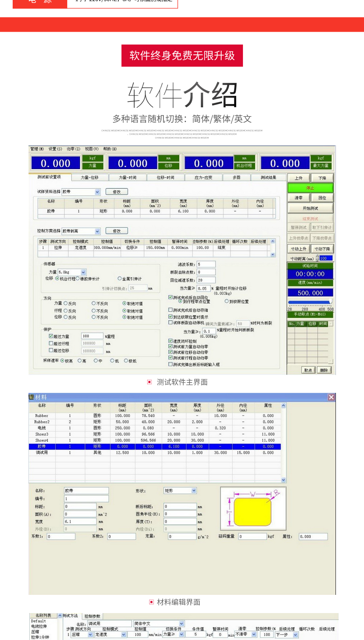The height and width of the screenshot is (640, 364).
Task: Click the 上升 (move up) button
Action: 299,178
